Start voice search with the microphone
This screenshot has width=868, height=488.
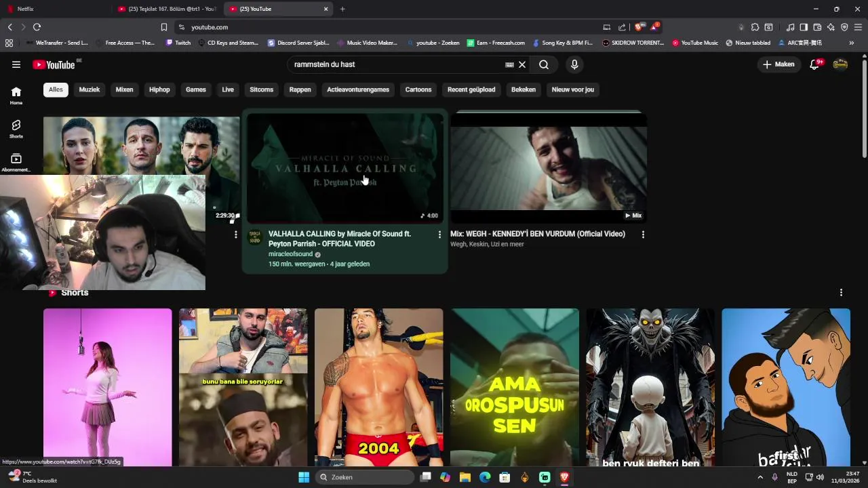[574, 64]
